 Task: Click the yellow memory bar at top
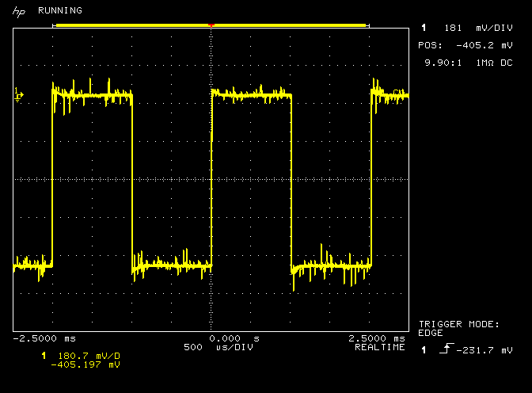(x=127, y=25)
